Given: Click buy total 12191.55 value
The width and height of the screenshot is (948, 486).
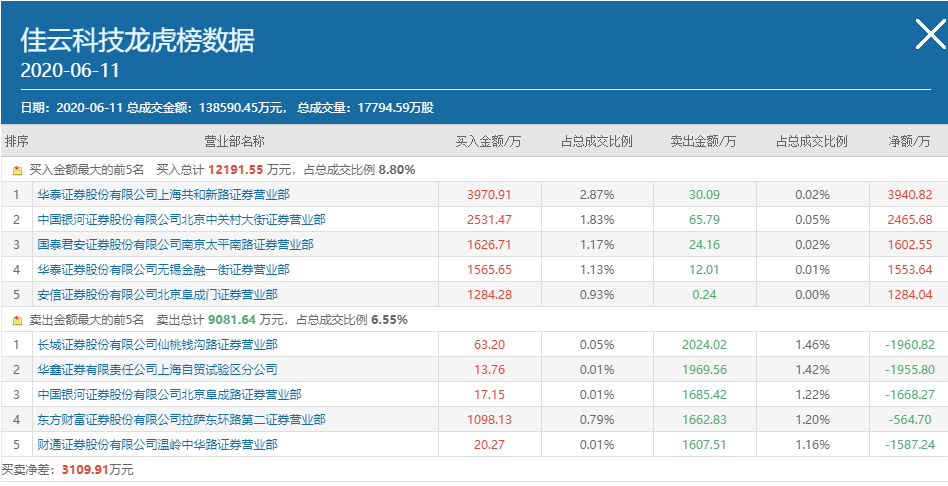Looking at the screenshot, I should click(235, 170).
